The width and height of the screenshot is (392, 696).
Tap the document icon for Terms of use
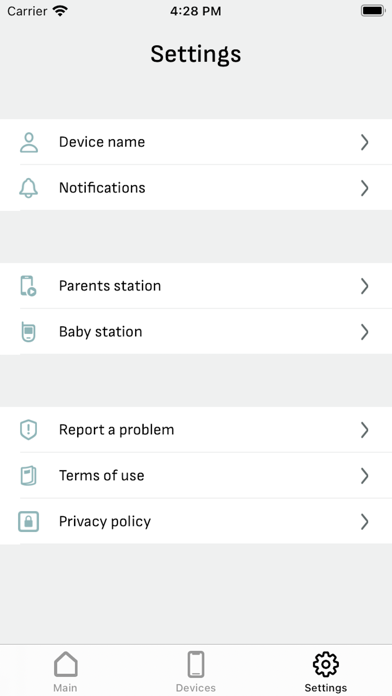pos(29,476)
